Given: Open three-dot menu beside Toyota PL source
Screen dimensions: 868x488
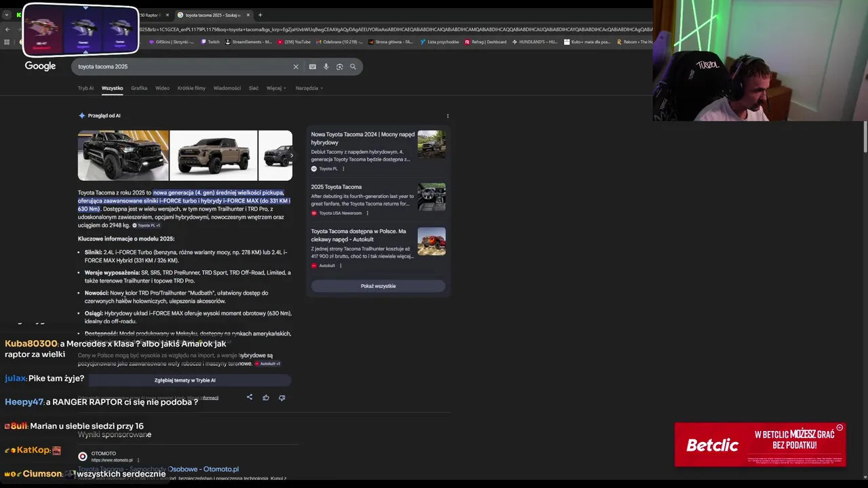Looking at the screenshot, I should point(343,169).
